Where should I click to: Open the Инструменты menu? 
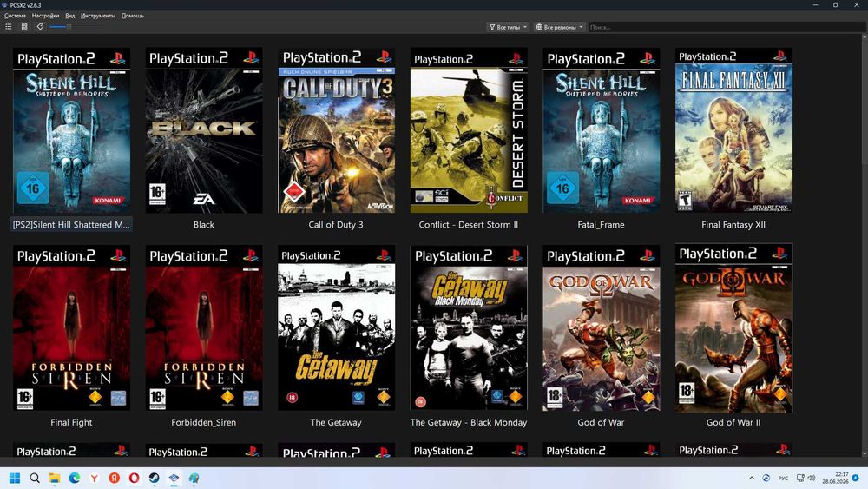[98, 16]
